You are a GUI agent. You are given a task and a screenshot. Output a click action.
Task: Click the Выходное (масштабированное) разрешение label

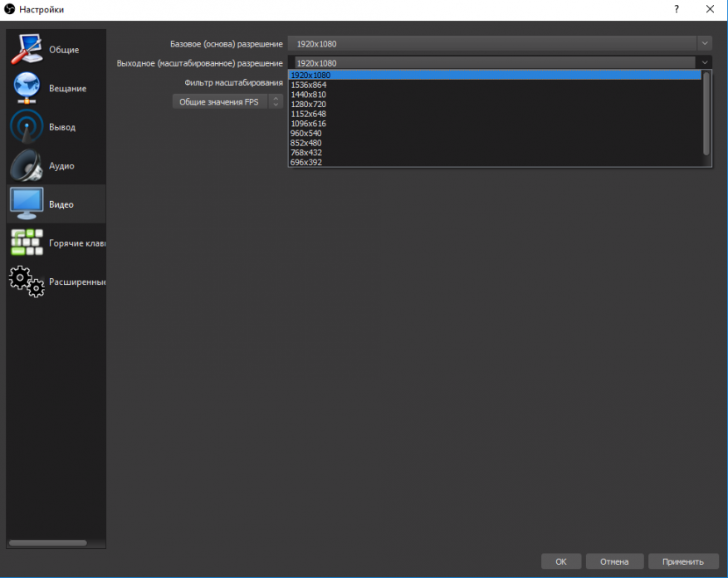click(x=200, y=63)
